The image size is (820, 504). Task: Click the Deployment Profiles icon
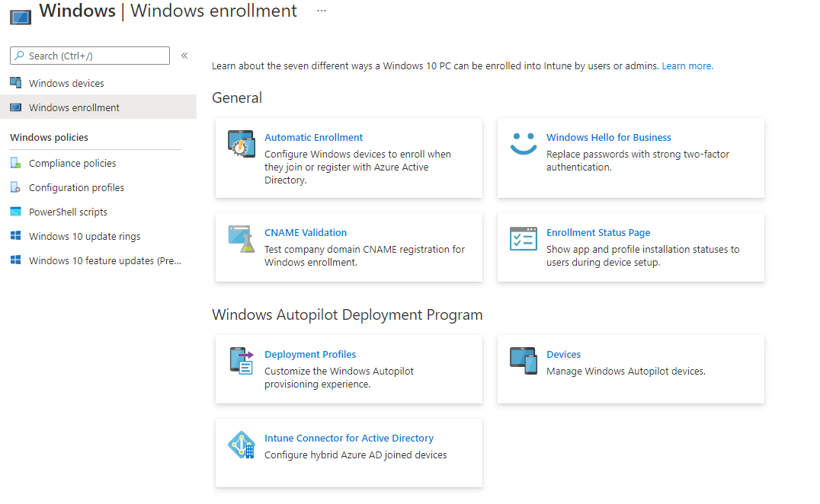tap(242, 361)
